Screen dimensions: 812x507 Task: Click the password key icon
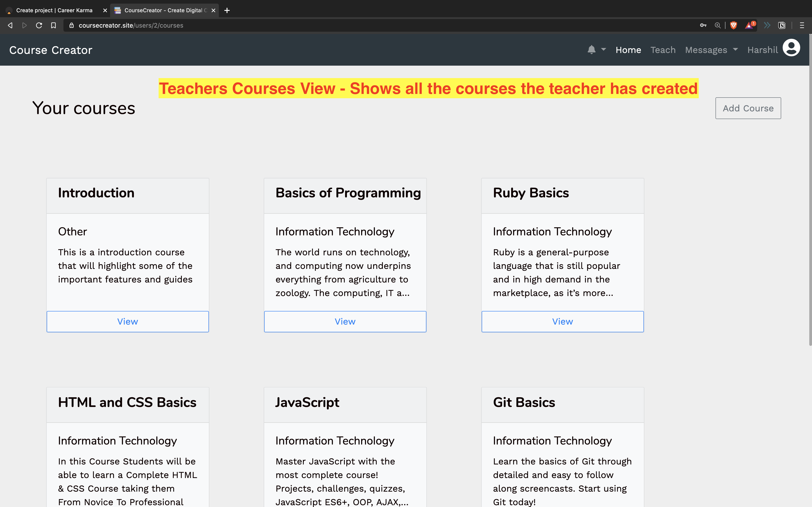pos(703,26)
